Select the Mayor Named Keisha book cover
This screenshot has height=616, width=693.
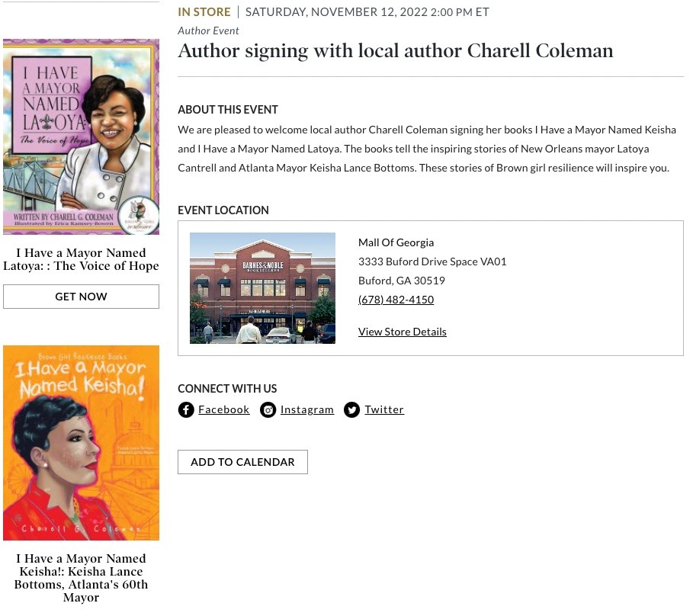pyautogui.click(x=81, y=443)
